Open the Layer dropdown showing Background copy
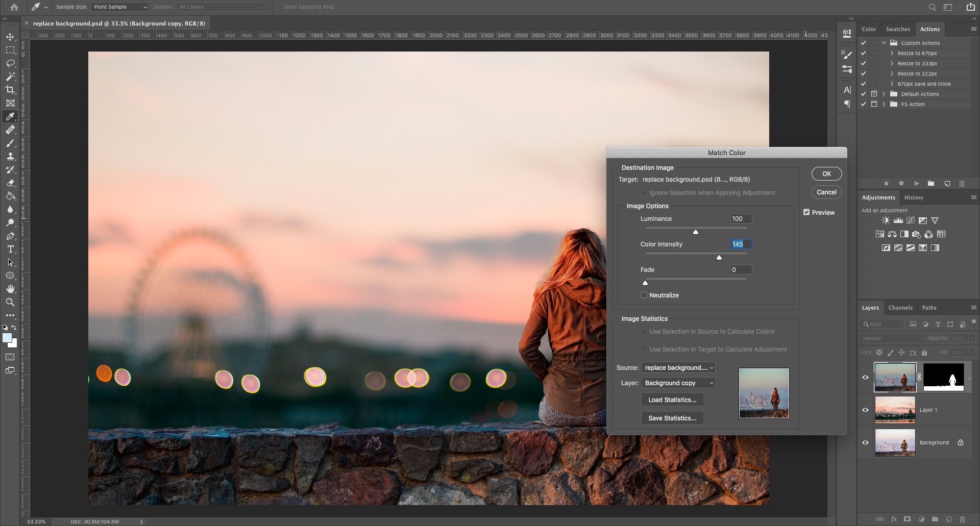 678,383
